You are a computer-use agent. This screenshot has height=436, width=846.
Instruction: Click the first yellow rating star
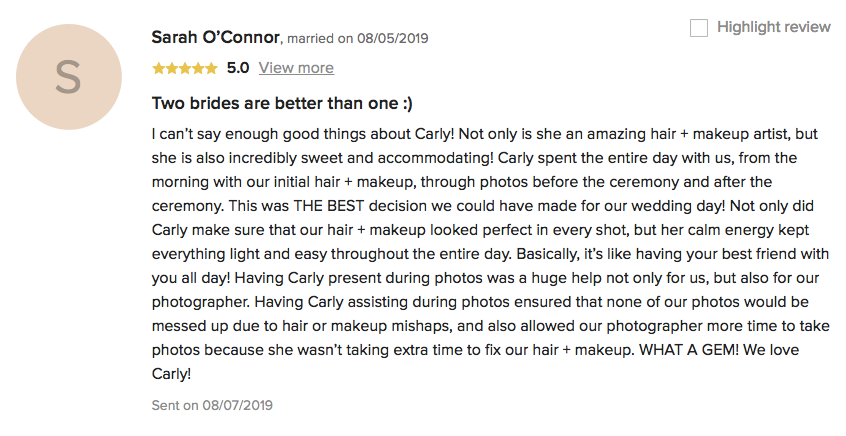tap(157, 68)
